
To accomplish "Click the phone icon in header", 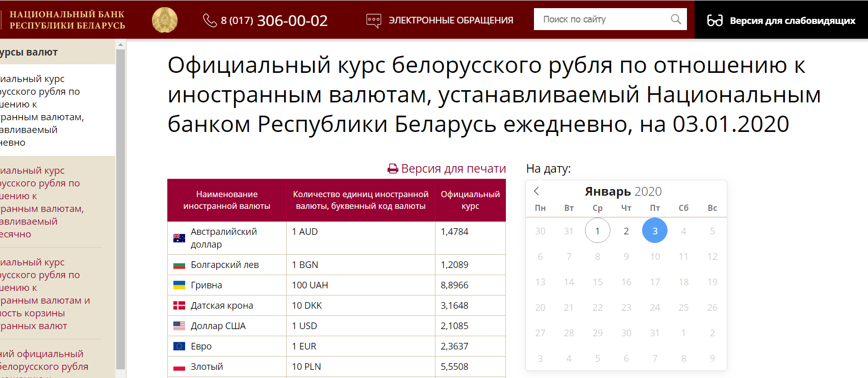I will click(210, 20).
